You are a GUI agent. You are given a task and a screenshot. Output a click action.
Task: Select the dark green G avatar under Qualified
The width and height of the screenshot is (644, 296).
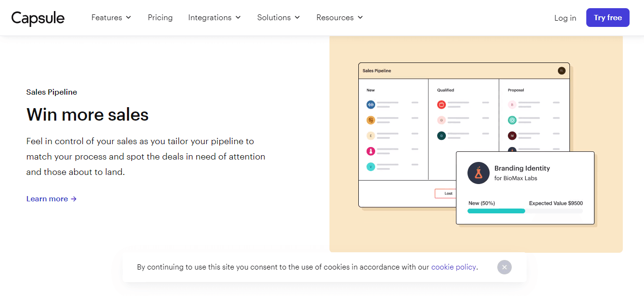click(x=442, y=136)
